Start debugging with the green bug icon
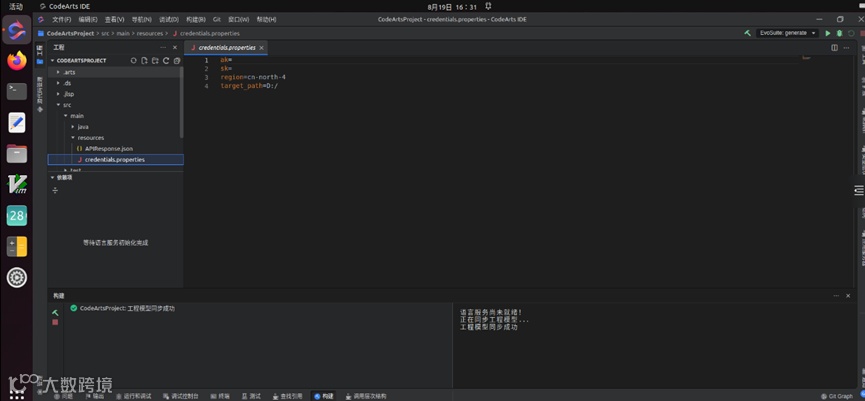Image resolution: width=865 pixels, height=401 pixels. [x=840, y=33]
